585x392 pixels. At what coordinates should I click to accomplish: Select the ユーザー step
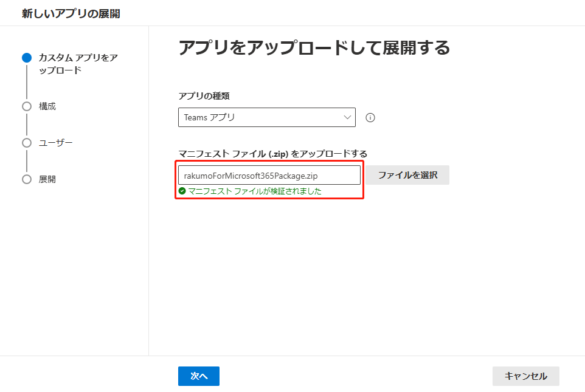pos(47,143)
